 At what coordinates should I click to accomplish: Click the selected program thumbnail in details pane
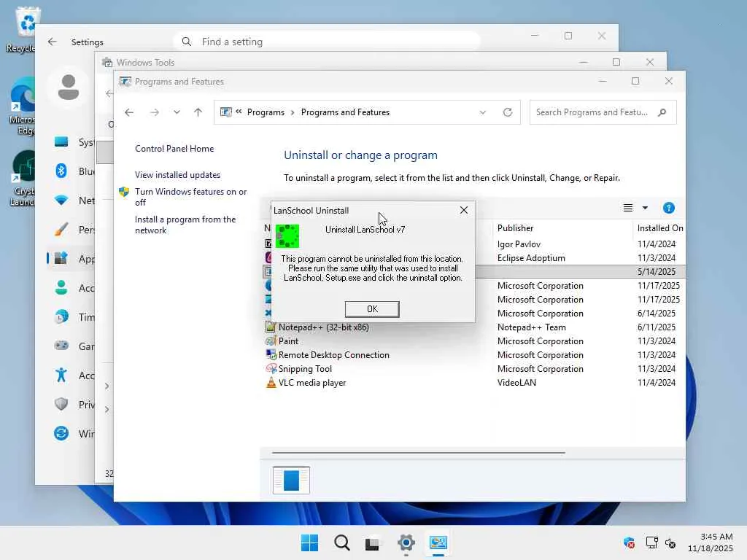[291, 480]
